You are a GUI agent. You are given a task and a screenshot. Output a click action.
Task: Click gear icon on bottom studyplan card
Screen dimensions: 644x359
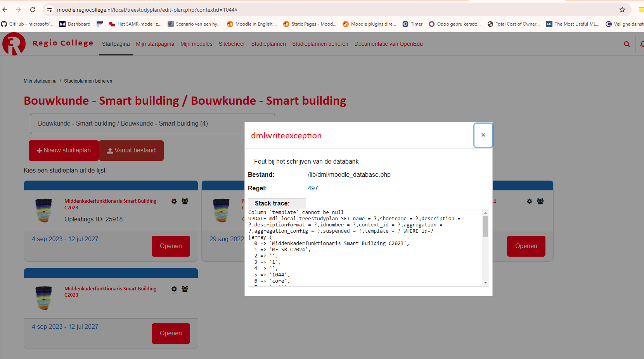click(174, 289)
